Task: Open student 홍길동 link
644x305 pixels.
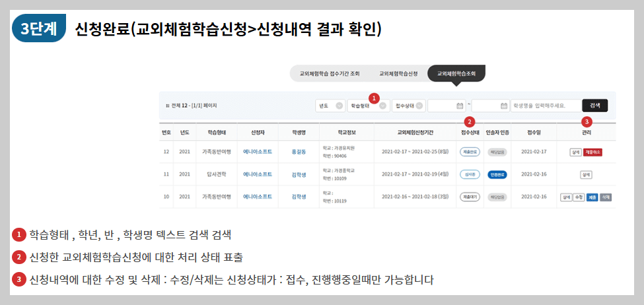Action: [x=299, y=152]
